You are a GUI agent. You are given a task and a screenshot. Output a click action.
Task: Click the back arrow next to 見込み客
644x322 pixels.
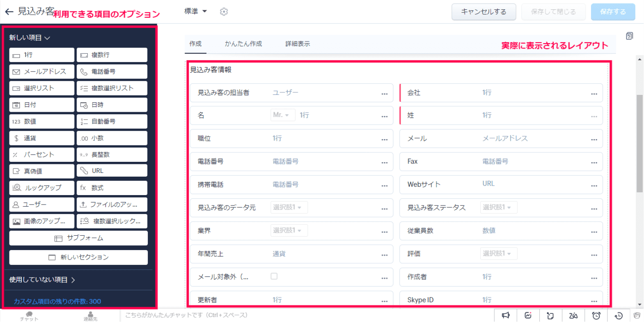point(9,11)
